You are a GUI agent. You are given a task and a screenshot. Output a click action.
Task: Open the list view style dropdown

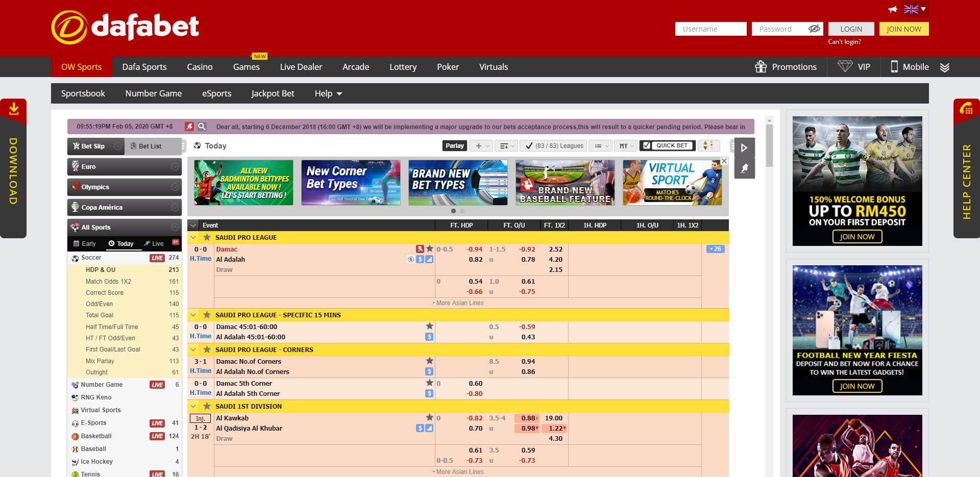601,146
